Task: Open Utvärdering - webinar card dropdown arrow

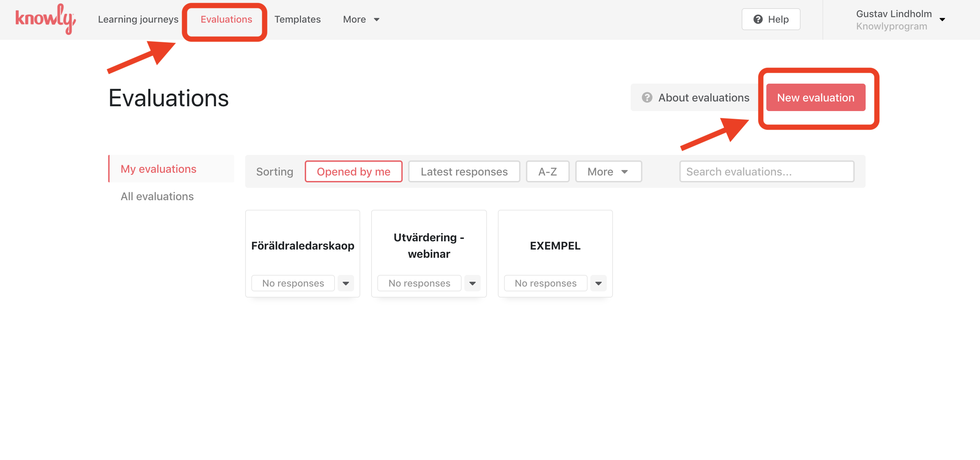Action: tap(472, 283)
